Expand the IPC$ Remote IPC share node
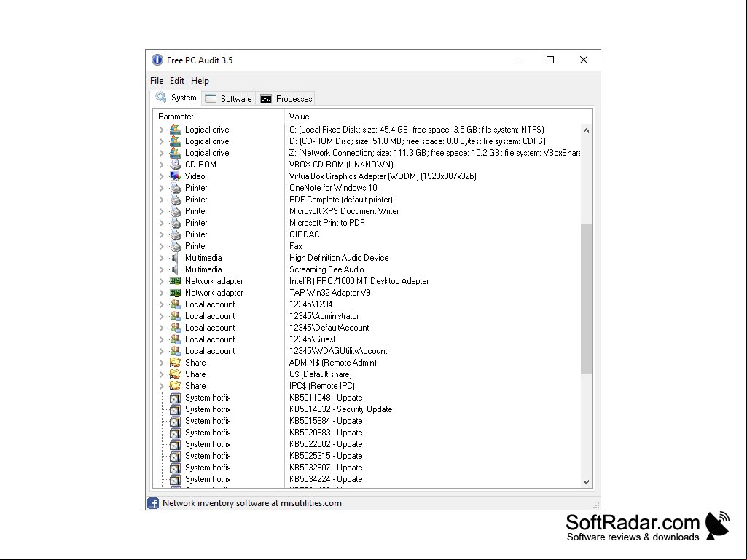This screenshot has height=560, width=747. (x=162, y=386)
